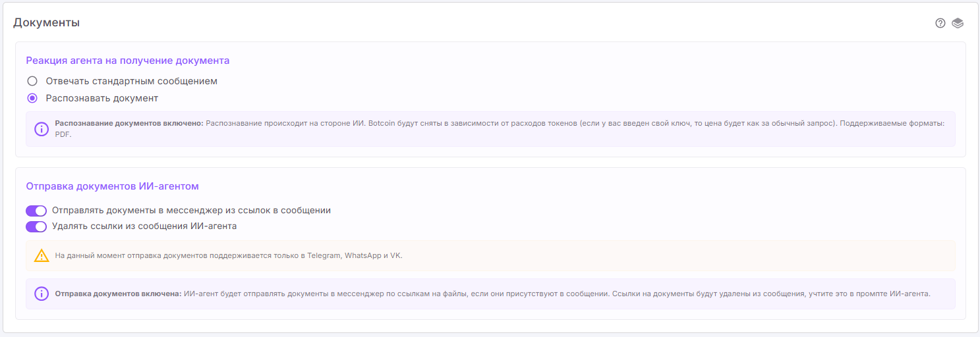This screenshot has height=337, width=980.
Task: Click heading 'Реакция агента на получение документа'
Action: coord(128,60)
